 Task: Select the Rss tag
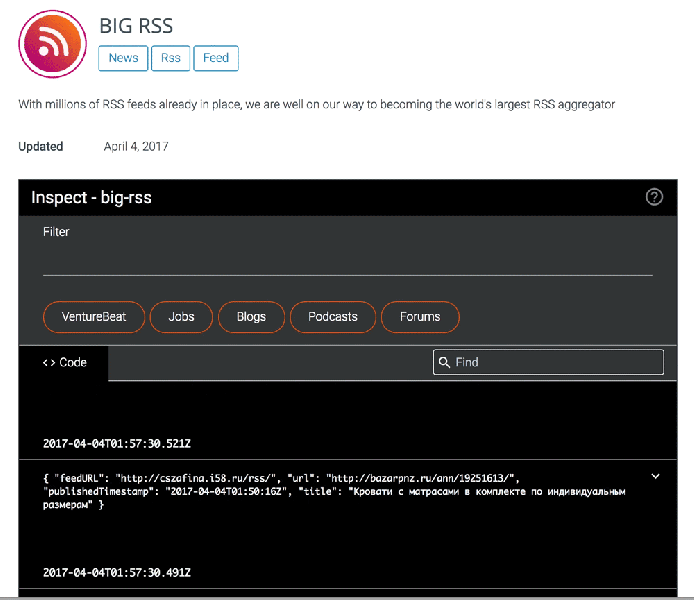pyautogui.click(x=170, y=58)
